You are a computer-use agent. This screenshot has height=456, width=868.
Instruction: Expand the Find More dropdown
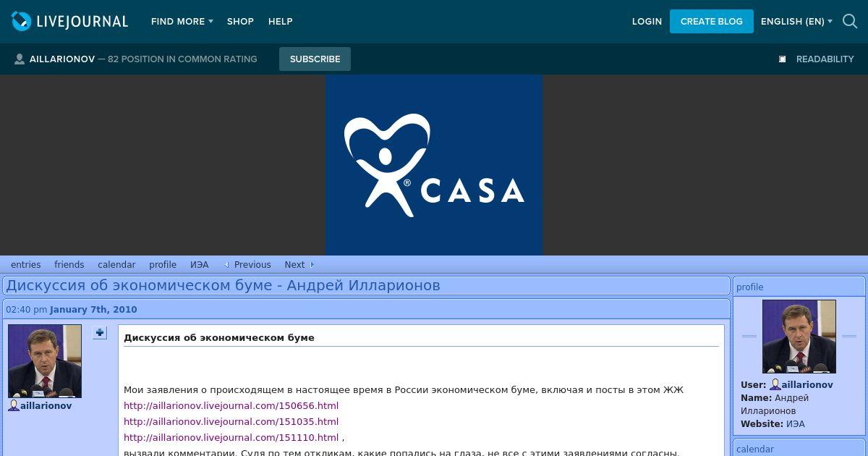coord(182,22)
